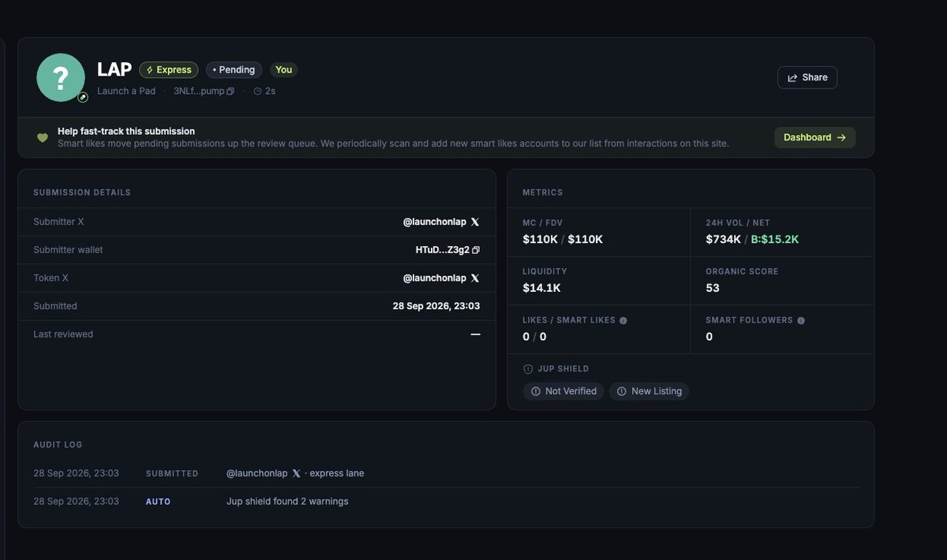Click the $110K / $110K MC / FDV value
This screenshot has height=560, width=947.
563,239
